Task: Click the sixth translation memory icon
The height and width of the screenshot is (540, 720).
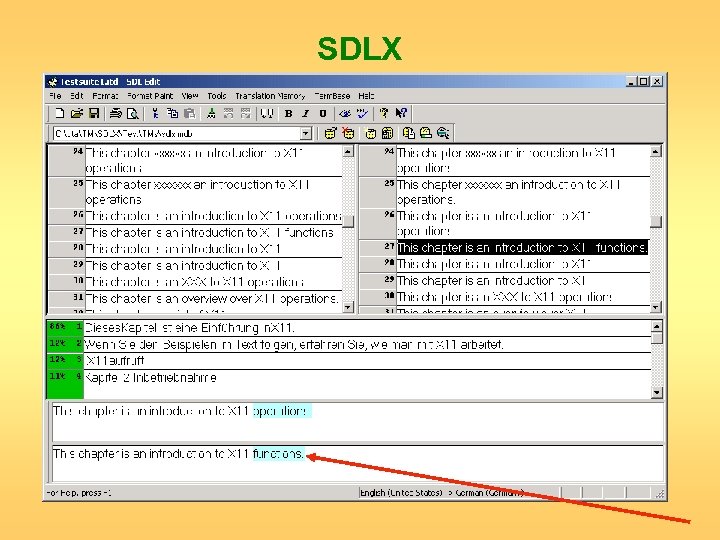Action: pos(426,133)
